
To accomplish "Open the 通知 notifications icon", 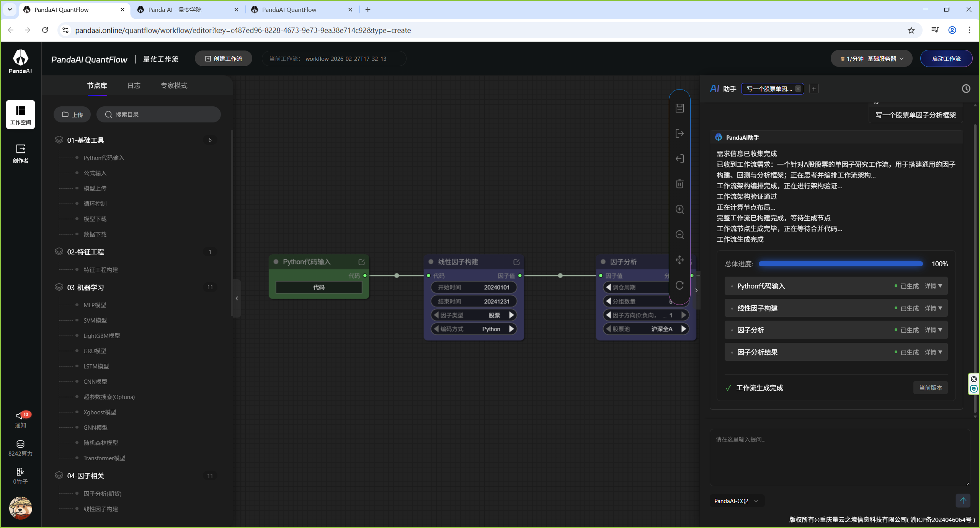I will point(20,420).
